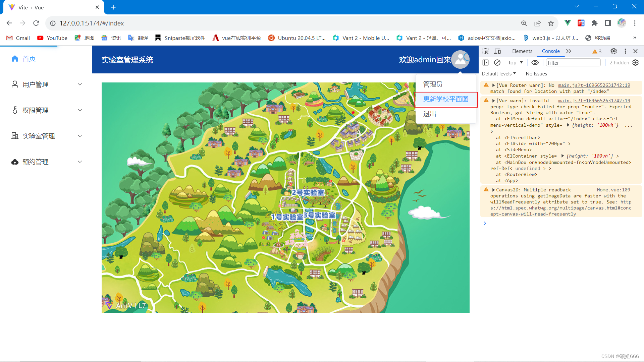Open the Home.vue:109 source link
This screenshot has width=644, height=362.
(x=613, y=190)
